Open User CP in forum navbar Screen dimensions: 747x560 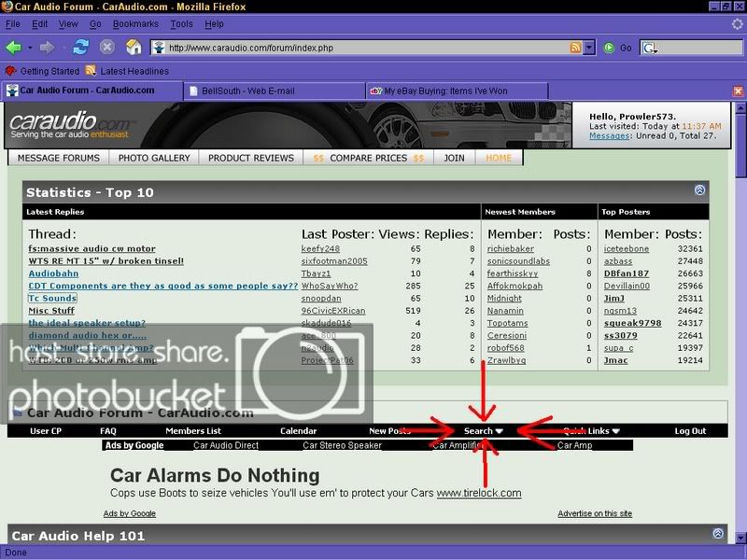[46, 431]
